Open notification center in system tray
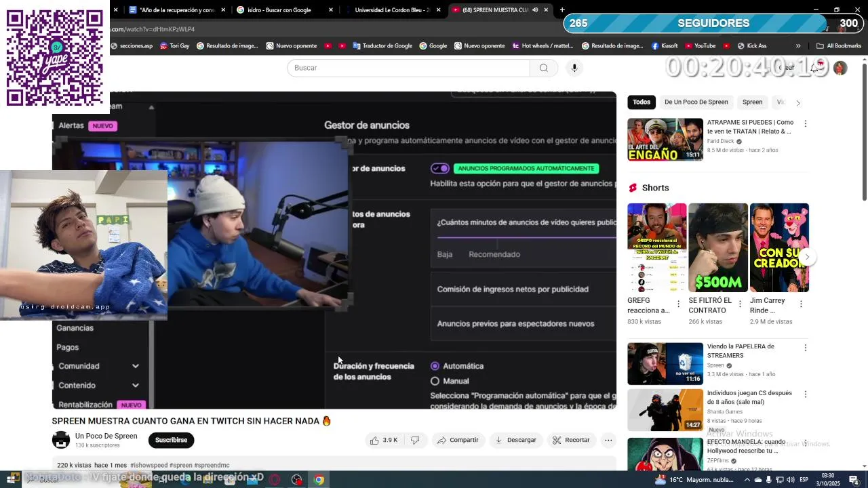The width and height of the screenshot is (868, 488). (x=854, y=480)
